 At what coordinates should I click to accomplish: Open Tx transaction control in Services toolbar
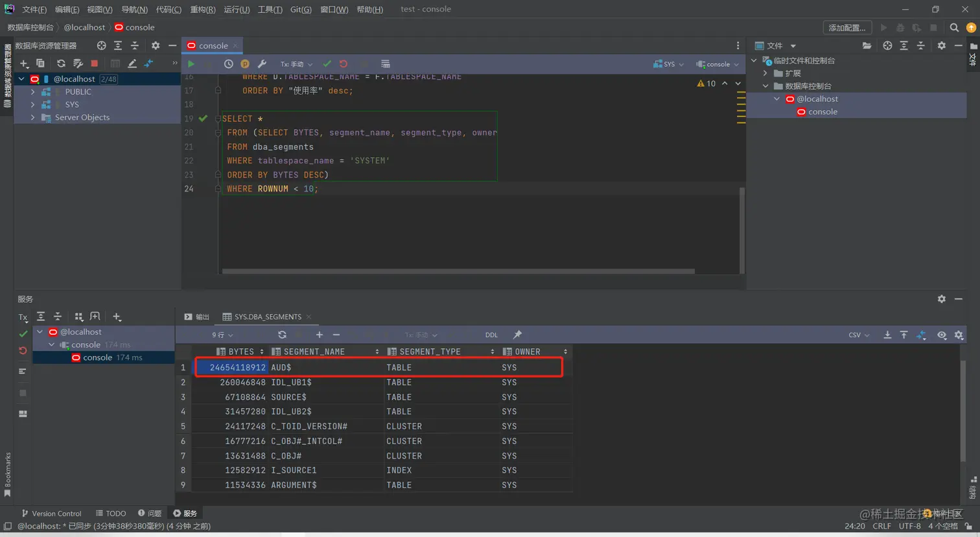click(23, 317)
